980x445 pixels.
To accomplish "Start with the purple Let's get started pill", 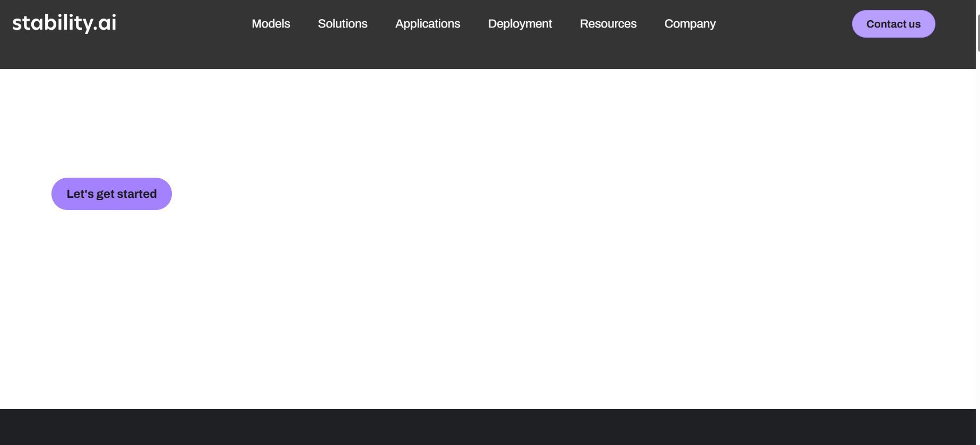I will [x=111, y=194].
